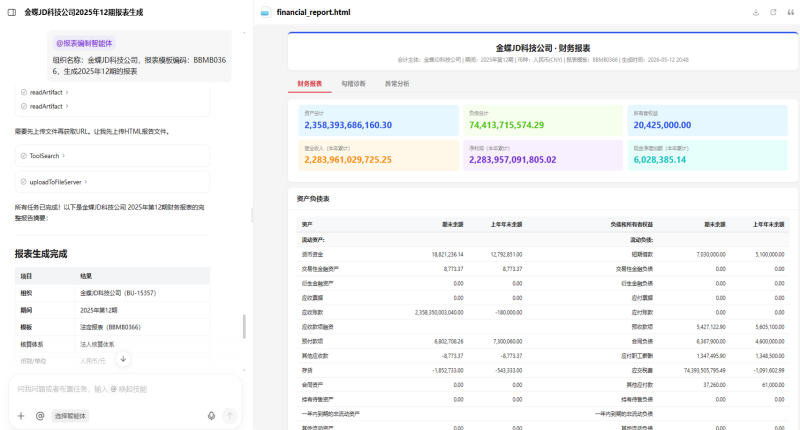This screenshot has width=800, height=430.
Task: Select the 财务报表 tab
Action: click(x=310, y=84)
